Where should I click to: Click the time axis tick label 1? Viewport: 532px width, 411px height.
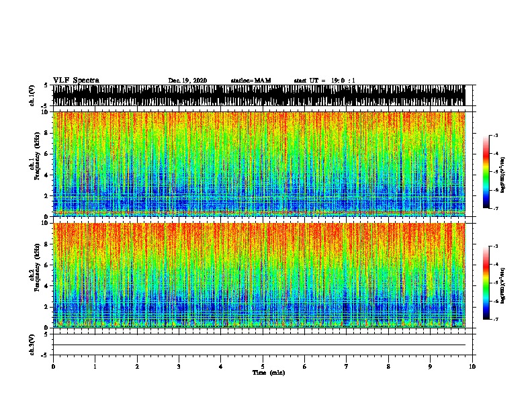pos(95,367)
